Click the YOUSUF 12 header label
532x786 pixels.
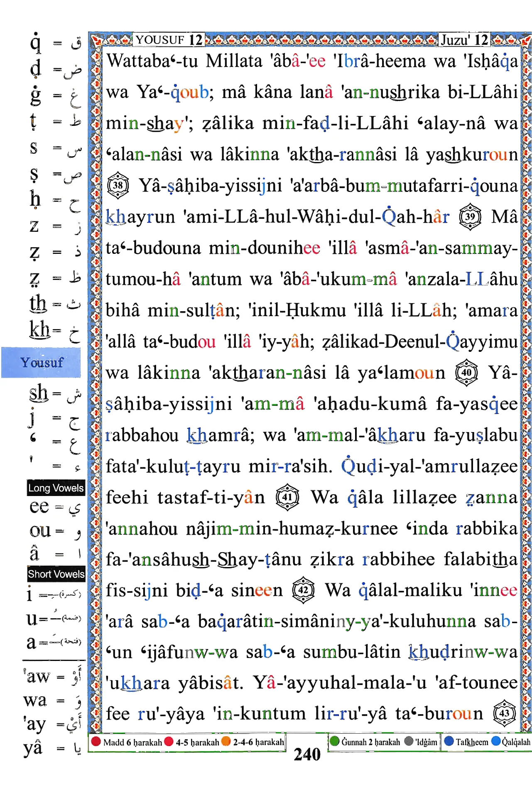[169, 40]
